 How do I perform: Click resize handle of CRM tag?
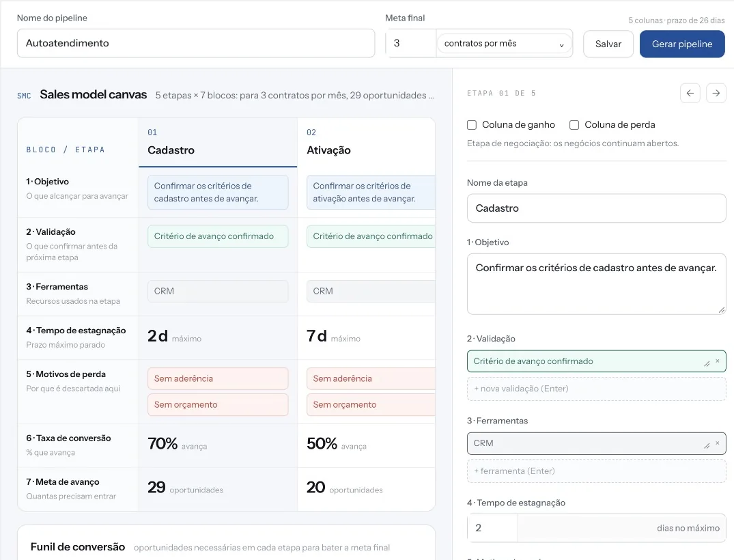[x=707, y=446]
